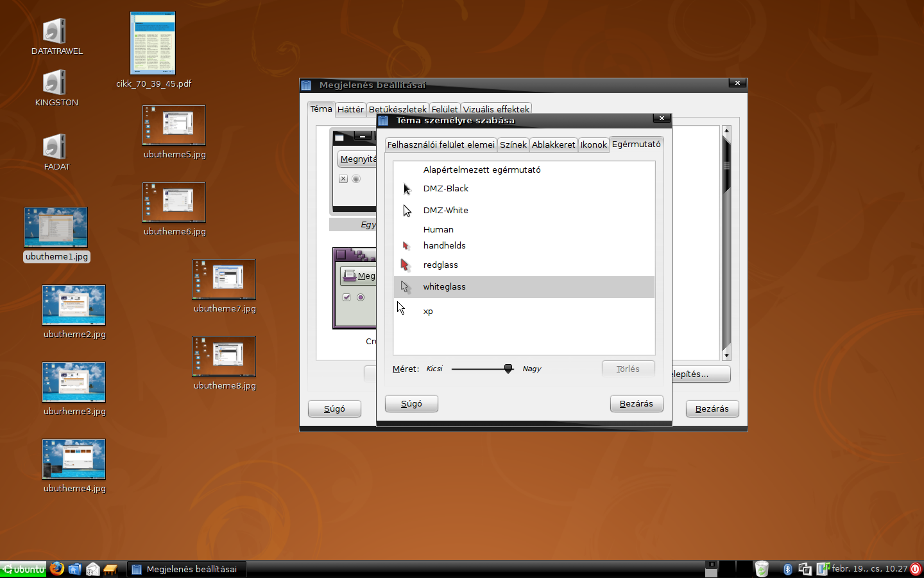Switch to the Ablakkeret tab

(553, 144)
